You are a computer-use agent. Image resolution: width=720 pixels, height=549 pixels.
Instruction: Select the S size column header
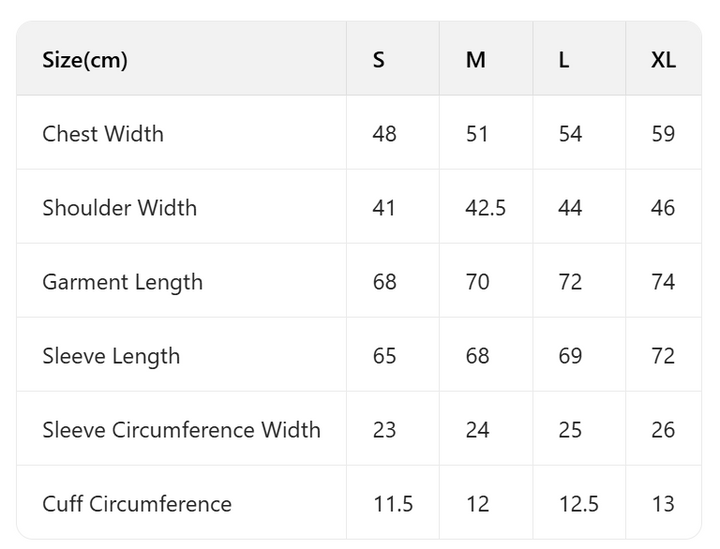[378, 60]
